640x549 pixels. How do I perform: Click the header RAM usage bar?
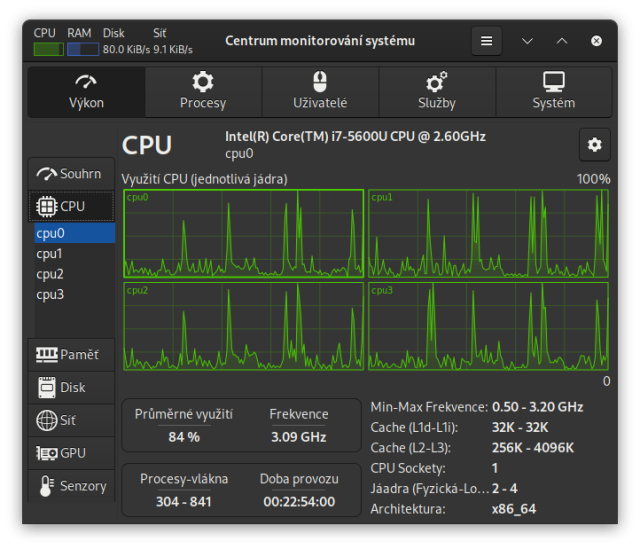coord(83,49)
